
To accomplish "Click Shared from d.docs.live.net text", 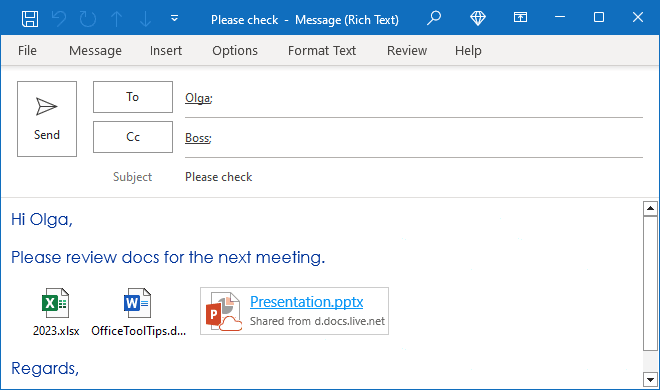I will click(x=317, y=321).
